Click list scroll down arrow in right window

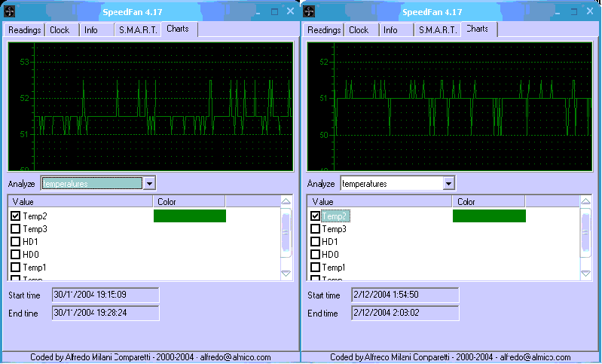[x=585, y=274]
